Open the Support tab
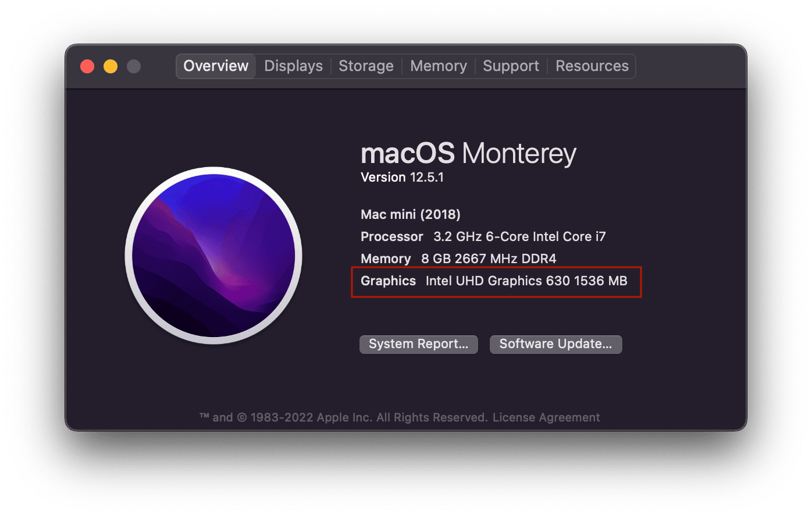Image resolution: width=812 pixels, height=517 pixels. point(511,66)
